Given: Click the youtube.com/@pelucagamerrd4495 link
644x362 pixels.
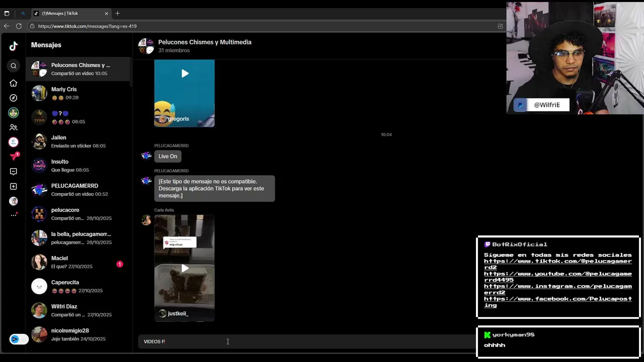Looking at the screenshot, I should point(558,277).
